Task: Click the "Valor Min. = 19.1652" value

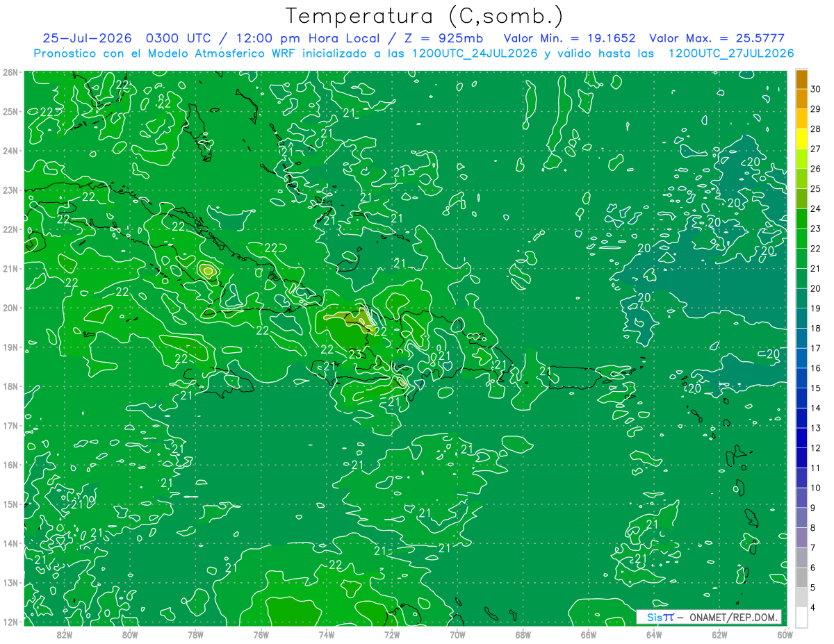Action: pyautogui.click(x=569, y=38)
